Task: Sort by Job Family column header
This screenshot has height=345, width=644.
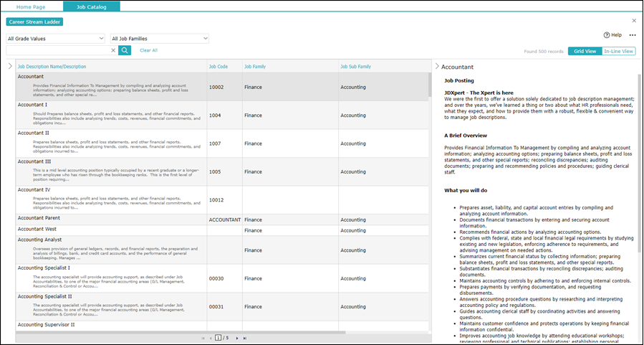Action: coord(255,66)
